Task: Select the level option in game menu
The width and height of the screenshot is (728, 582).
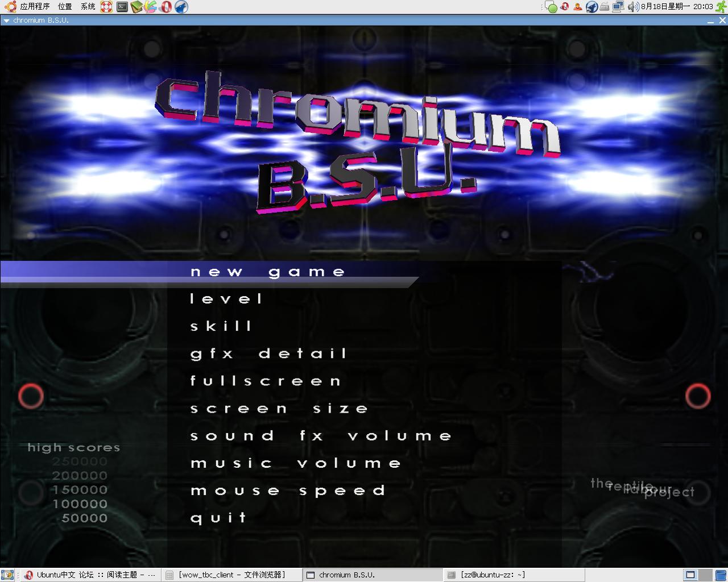Action: tap(226, 299)
